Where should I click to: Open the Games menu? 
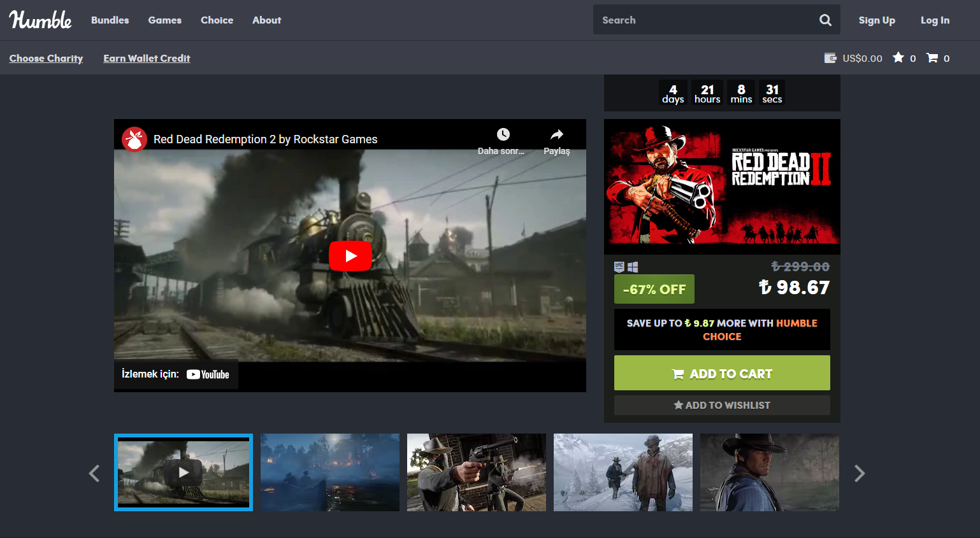click(165, 20)
